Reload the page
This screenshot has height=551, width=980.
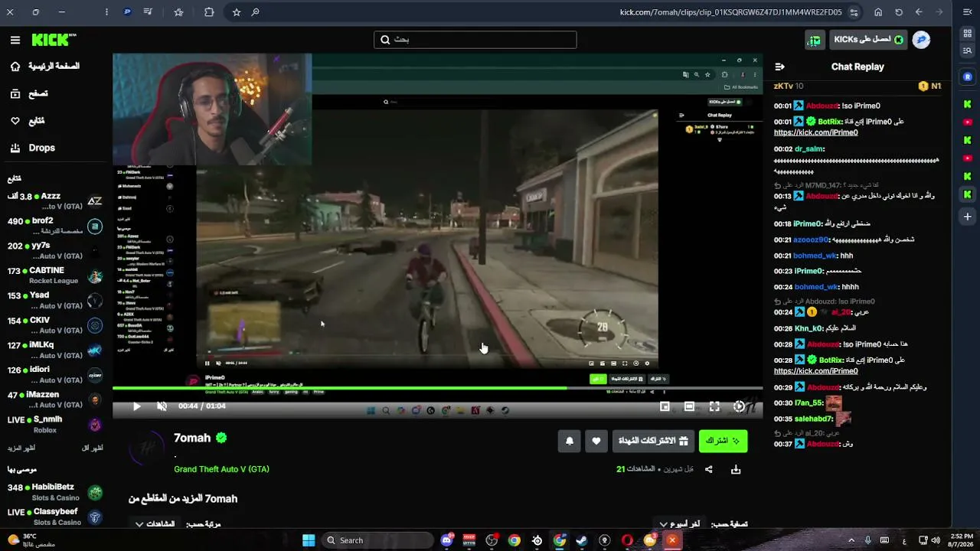899,12
